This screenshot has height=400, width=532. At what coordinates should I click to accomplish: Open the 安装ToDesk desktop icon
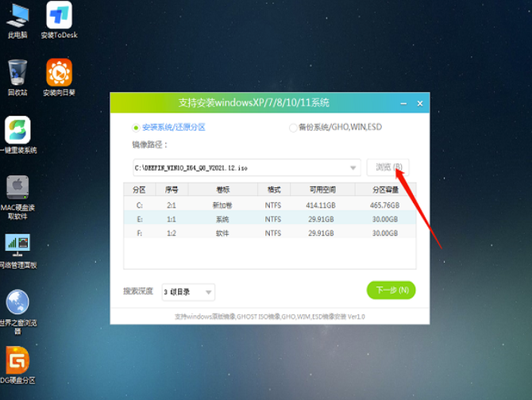[x=59, y=21]
